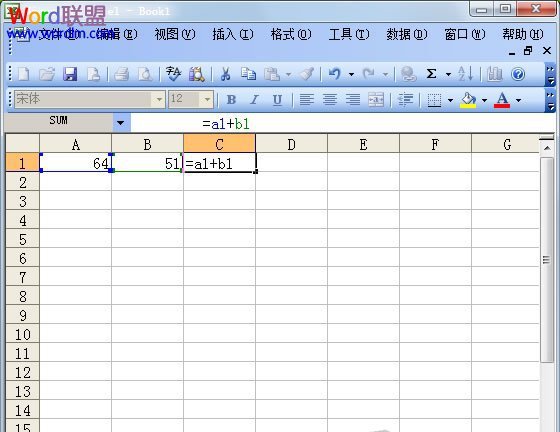Open the Paste options dropdown arrow
The width and height of the screenshot is (560, 432).
tap(289, 74)
